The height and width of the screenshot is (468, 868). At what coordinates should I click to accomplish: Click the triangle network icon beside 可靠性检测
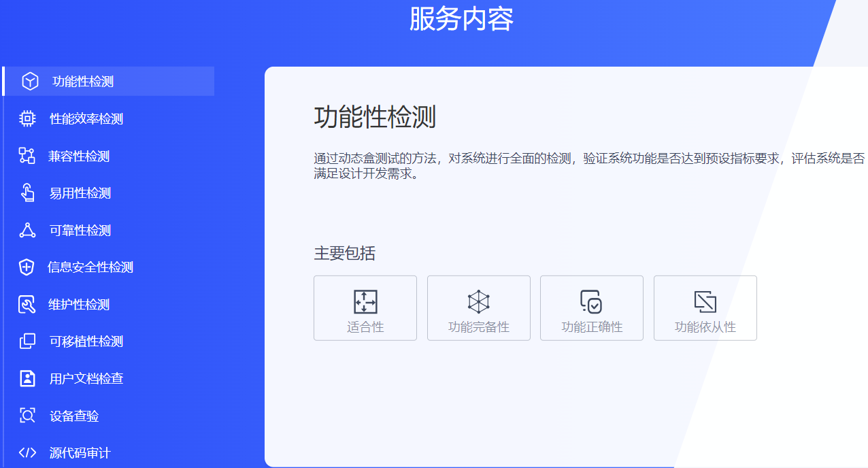coord(27,230)
